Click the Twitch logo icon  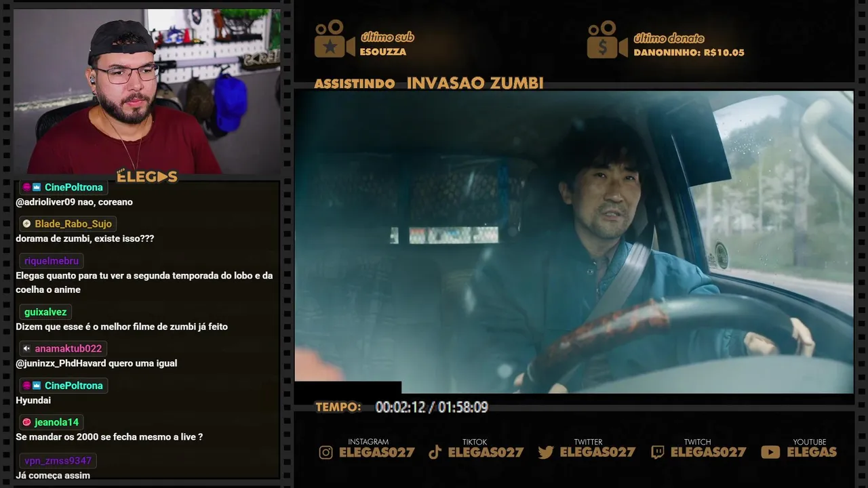[x=658, y=452]
